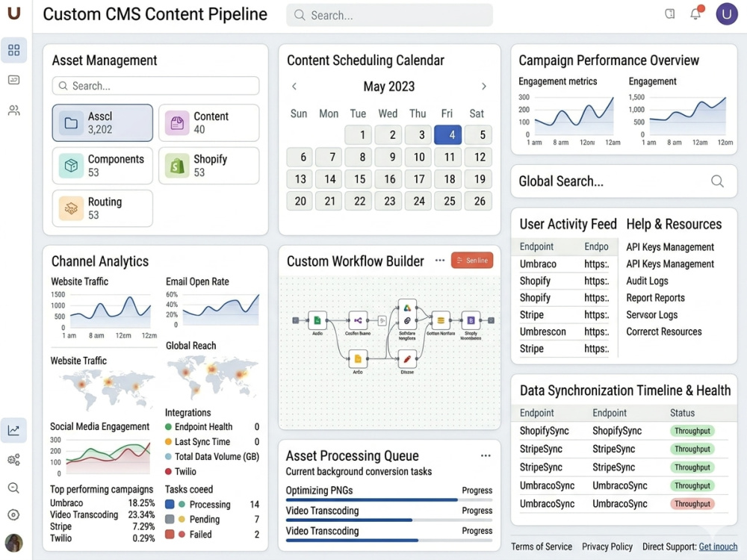Viewport: 747px width, 560px height.
Task: Open the U profile avatar in header
Action: tap(727, 13)
